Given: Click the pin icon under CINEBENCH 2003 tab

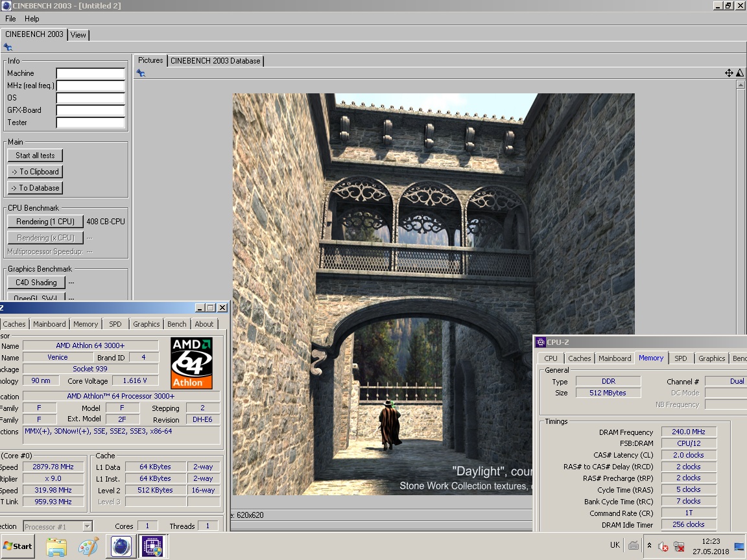Looking at the screenshot, I should pyautogui.click(x=8, y=47).
